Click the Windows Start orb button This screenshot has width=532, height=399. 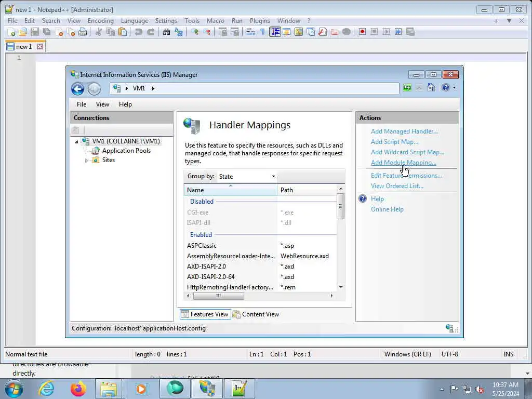14,389
